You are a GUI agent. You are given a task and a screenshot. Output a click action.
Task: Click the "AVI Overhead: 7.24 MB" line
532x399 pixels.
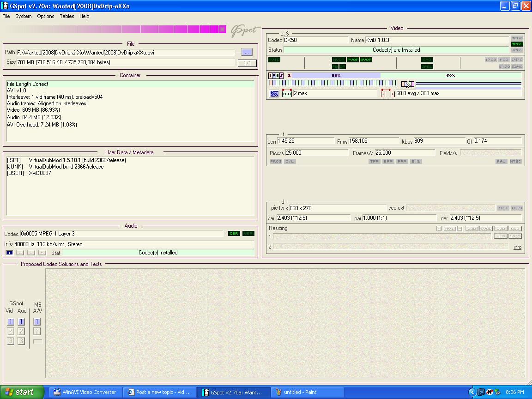[x=42, y=125]
